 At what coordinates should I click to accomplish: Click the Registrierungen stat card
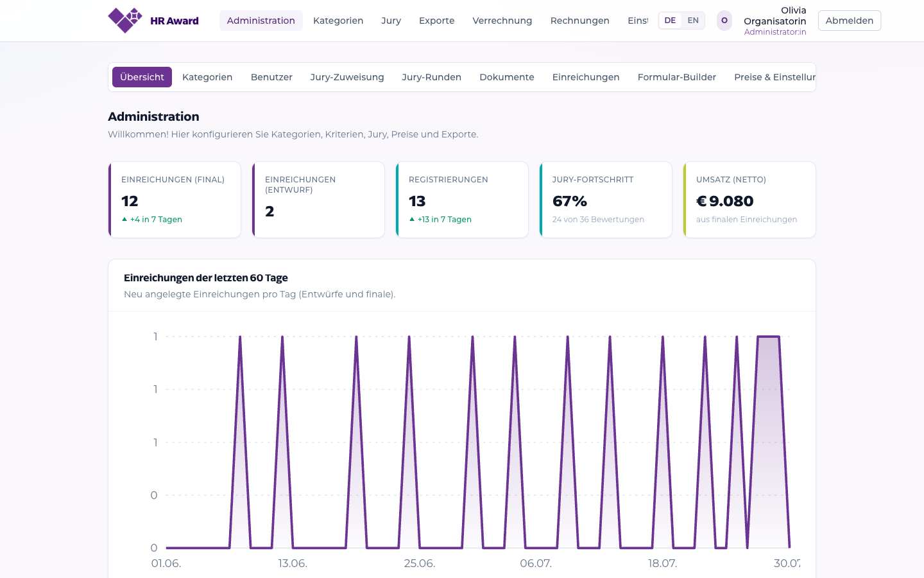[x=462, y=200]
